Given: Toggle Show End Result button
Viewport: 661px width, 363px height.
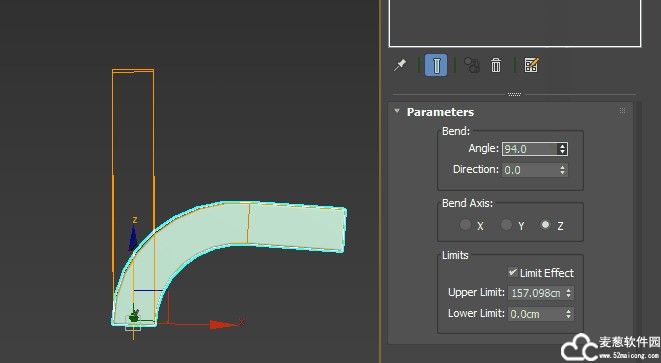Looking at the screenshot, I should point(436,65).
